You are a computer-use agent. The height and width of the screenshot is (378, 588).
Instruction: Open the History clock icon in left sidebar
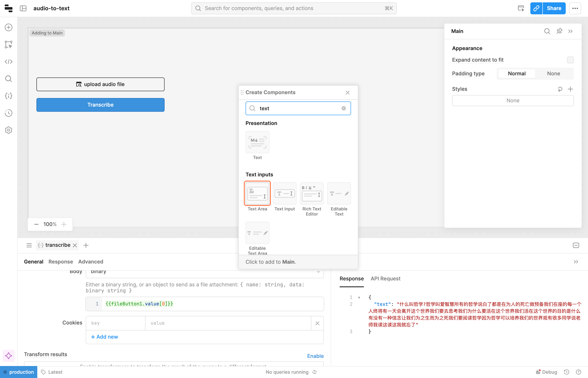pyautogui.click(x=9, y=113)
